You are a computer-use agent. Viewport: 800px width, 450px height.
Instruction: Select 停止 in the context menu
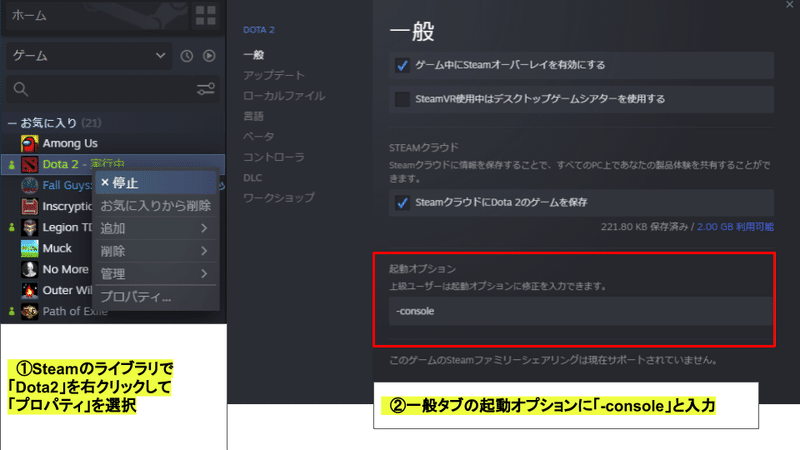pyautogui.click(x=156, y=183)
